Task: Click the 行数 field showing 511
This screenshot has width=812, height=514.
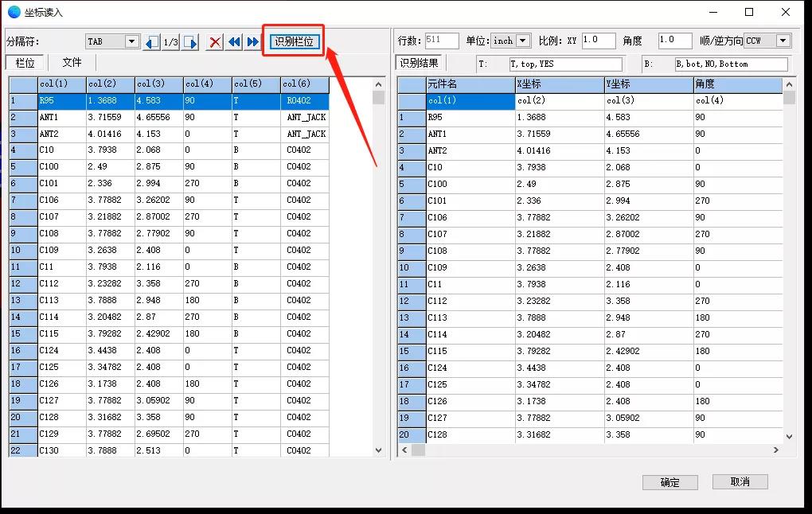Action: [441, 41]
